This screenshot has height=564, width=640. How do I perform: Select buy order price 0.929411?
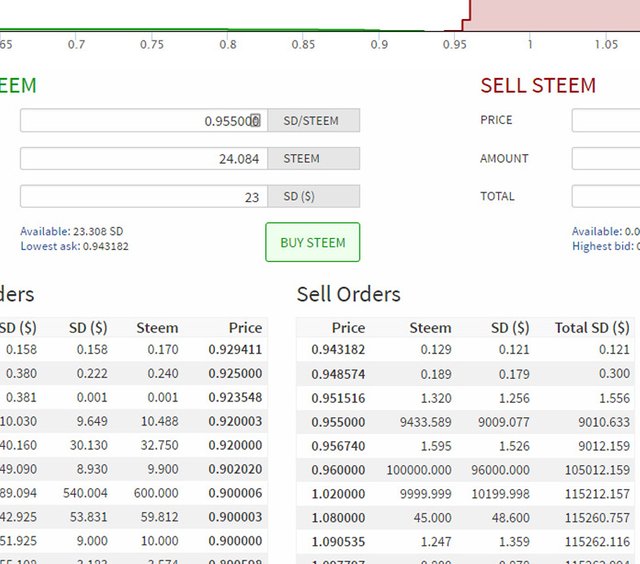coord(235,350)
